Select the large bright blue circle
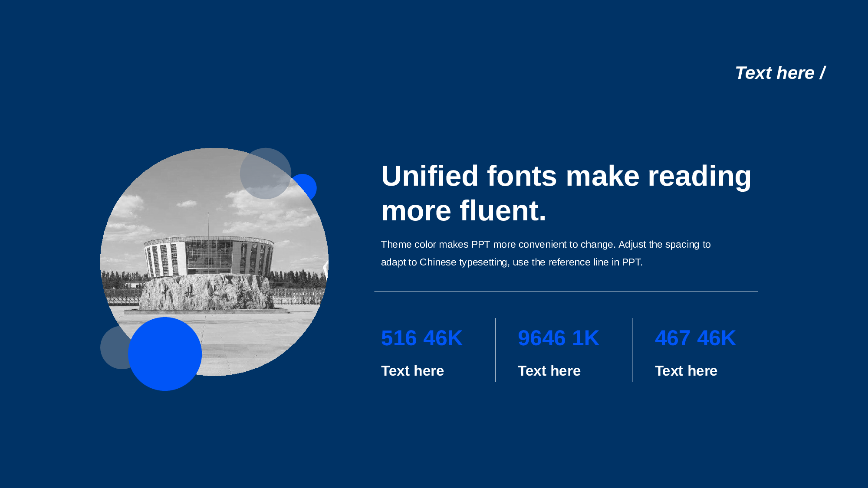Viewport: 868px width, 488px height. click(165, 354)
